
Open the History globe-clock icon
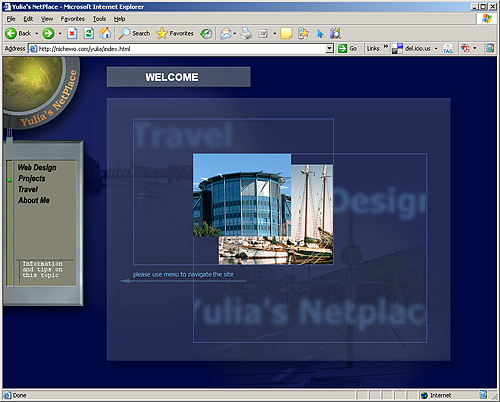[206, 33]
